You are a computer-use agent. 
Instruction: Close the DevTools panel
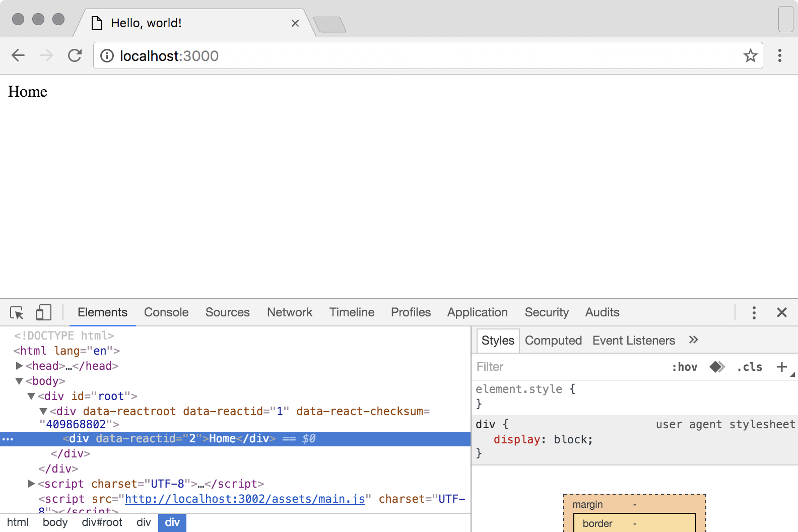(x=782, y=312)
